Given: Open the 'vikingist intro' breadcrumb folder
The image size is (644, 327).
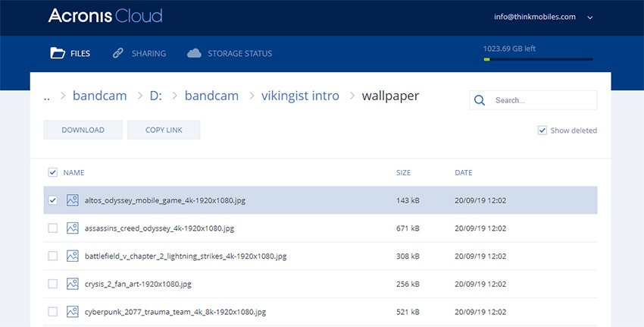Looking at the screenshot, I should (x=300, y=96).
